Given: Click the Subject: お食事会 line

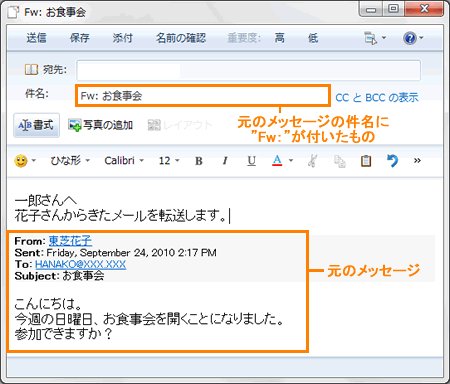Looking at the screenshot, I should coord(59,276).
